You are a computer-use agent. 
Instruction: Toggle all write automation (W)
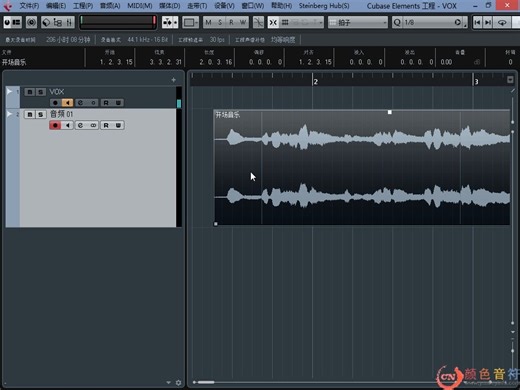(243, 22)
